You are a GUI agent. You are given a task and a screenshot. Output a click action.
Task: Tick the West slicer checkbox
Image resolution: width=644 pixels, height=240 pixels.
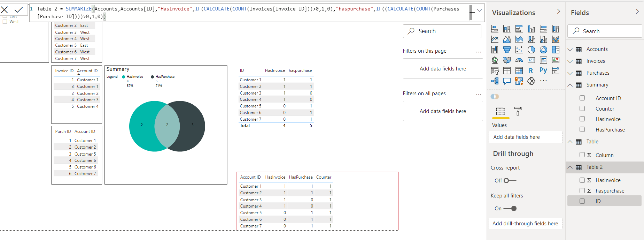pyautogui.click(x=5, y=22)
